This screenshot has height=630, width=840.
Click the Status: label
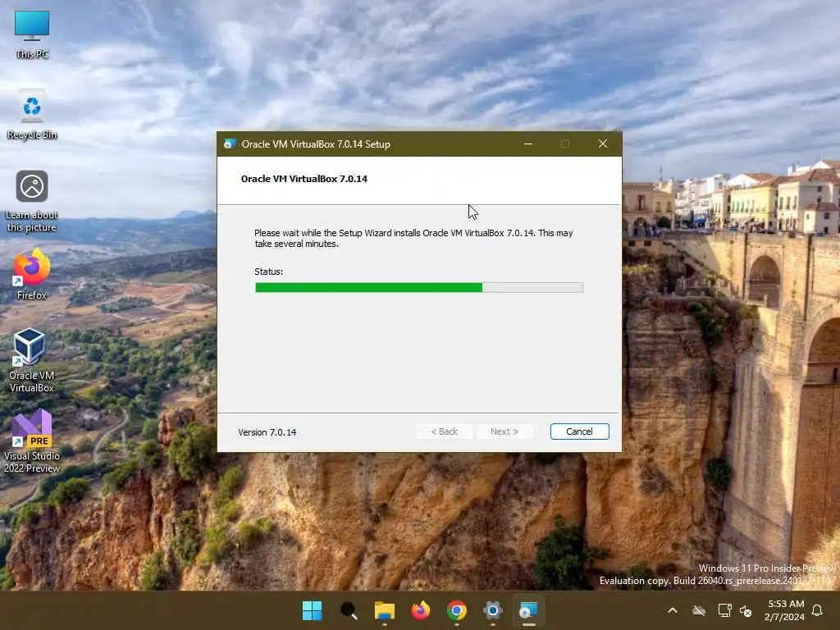coord(269,272)
